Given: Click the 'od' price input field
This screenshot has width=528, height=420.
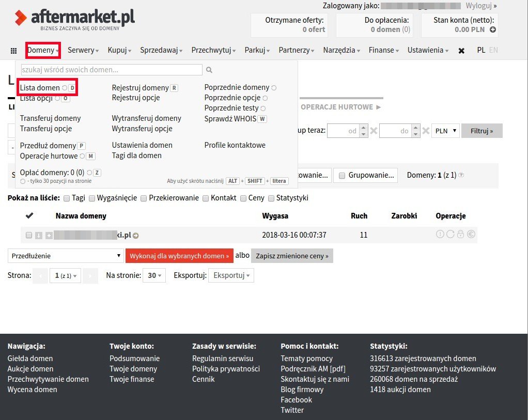Looking at the screenshot, I should pos(344,131).
